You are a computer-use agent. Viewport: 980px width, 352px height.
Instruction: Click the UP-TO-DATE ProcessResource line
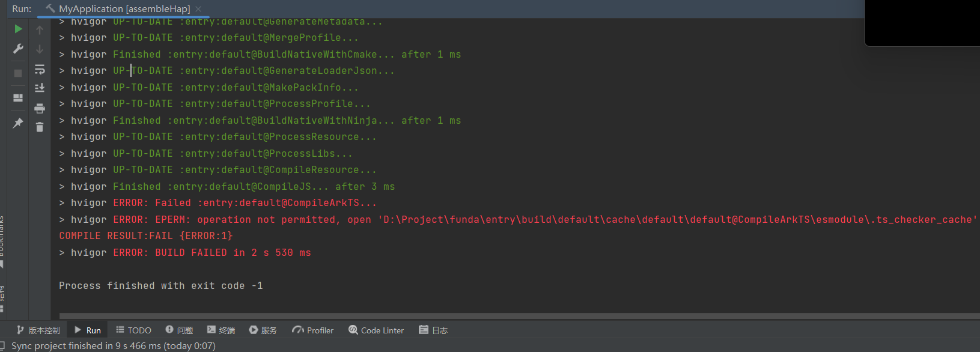pos(218,137)
